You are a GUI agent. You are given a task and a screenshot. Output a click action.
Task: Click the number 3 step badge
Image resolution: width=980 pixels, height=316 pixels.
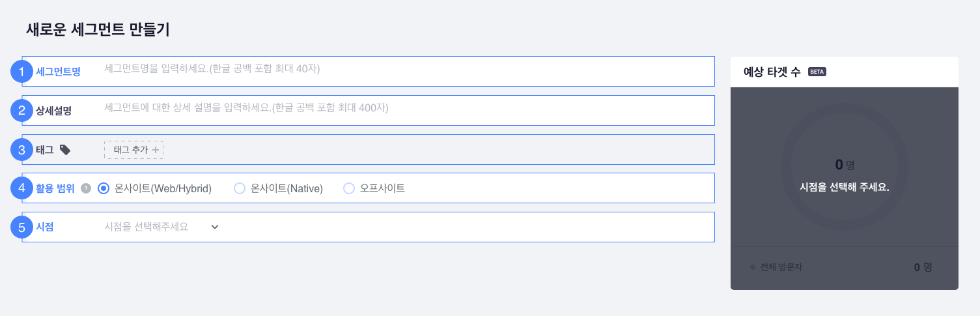22,150
